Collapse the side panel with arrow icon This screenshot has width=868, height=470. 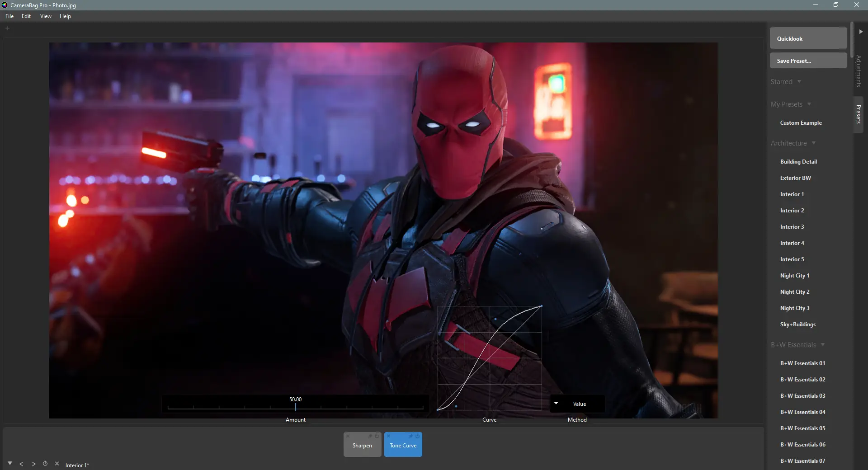[861, 32]
